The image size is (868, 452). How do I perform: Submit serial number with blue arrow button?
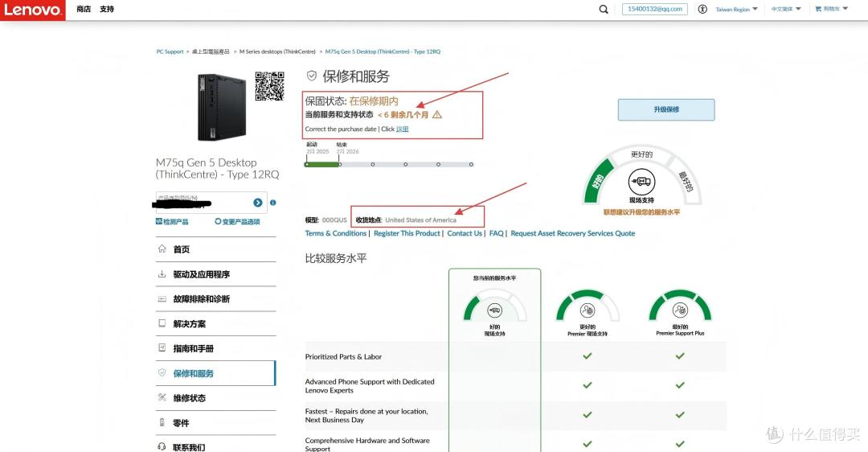(258, 203)
